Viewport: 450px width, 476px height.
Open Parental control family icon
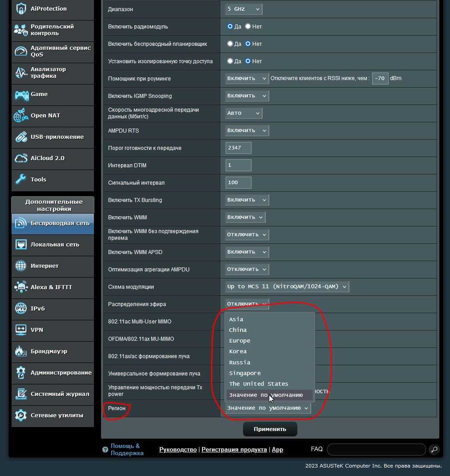coord(20,30)
